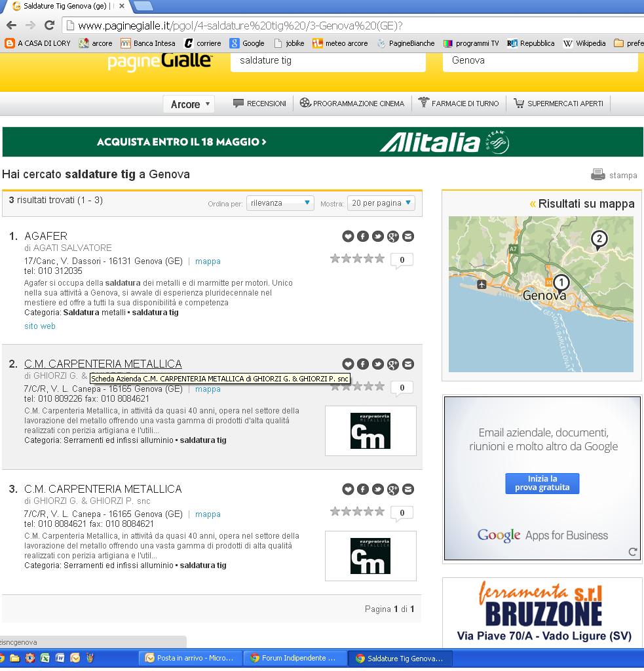Open folder icon in taskbar quick launch
Screen dimensions: 644x671
(x=15, y=658)
